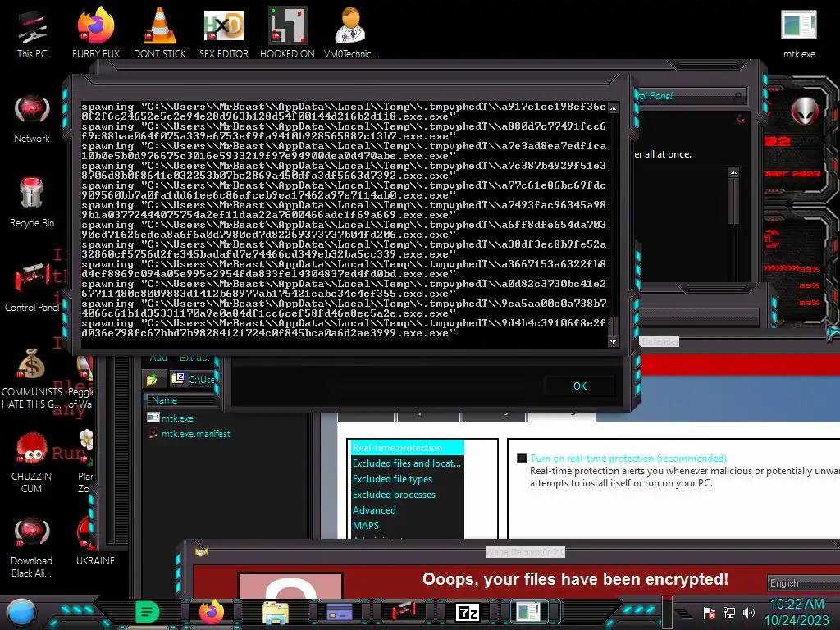840x630 pixels.
Task: Open the Control Panel desktop shortcut
Action: click(32, 287)
